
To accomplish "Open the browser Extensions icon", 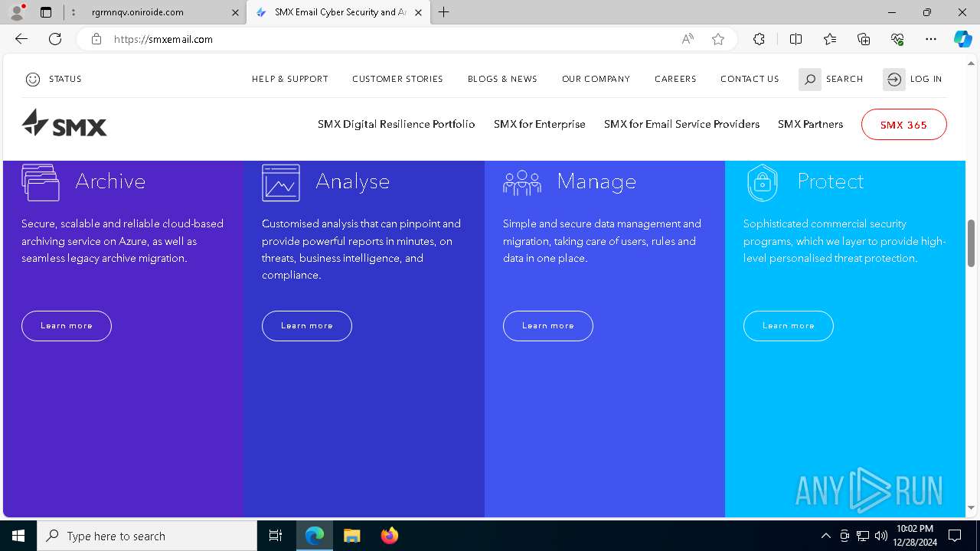I will 759,39.
